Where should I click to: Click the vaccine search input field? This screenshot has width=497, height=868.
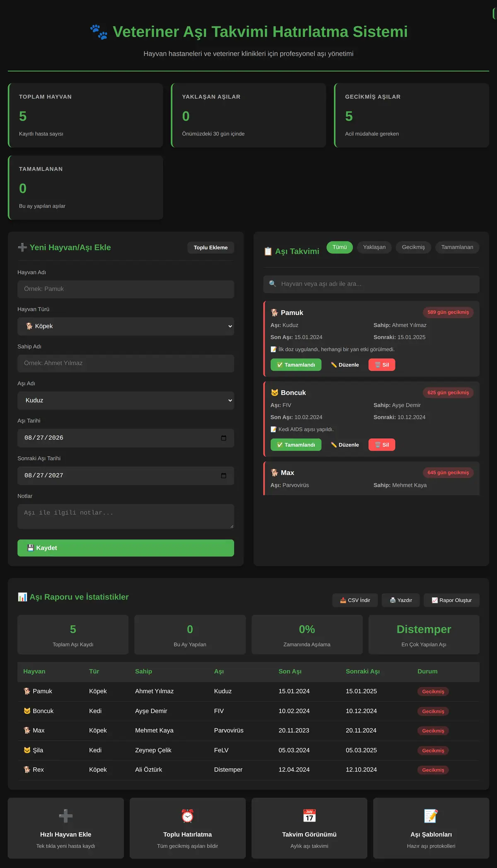[372, 284]
